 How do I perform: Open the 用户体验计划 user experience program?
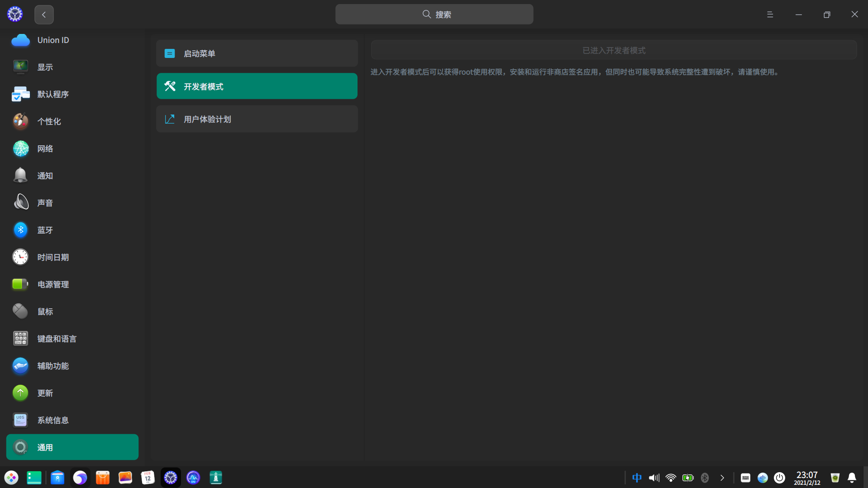click(257, 119)
